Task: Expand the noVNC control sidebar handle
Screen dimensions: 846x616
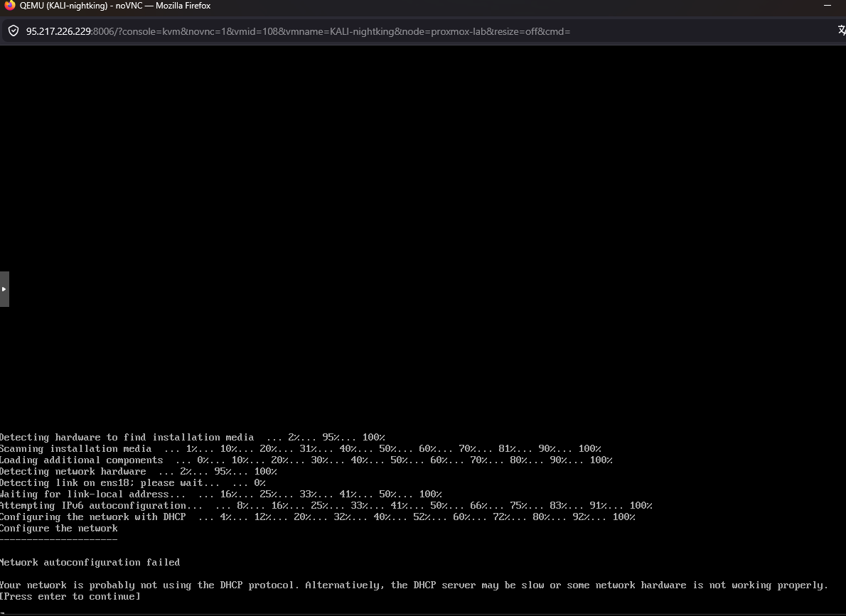Action: click(4, 288)
